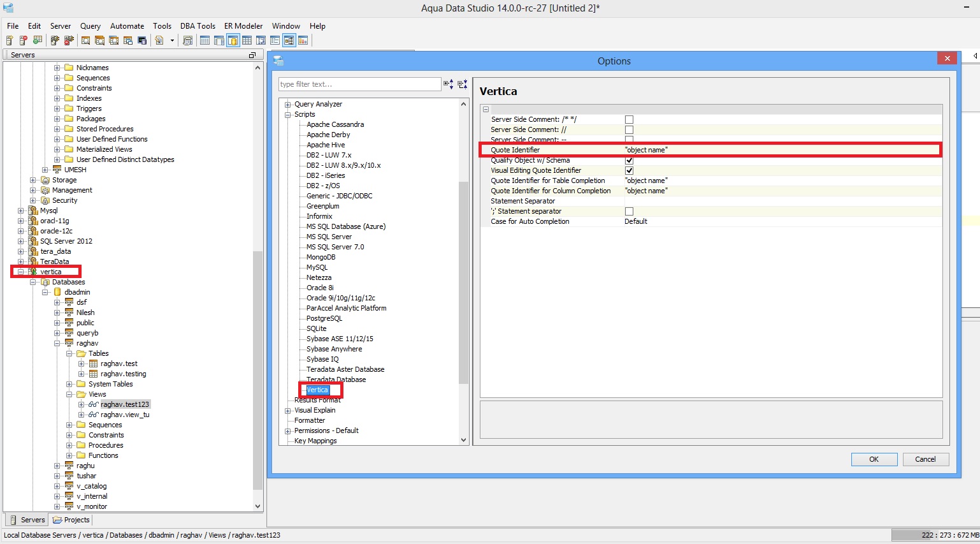
Task: Collapse the Vertica property grid section
Action: [486, 109]
